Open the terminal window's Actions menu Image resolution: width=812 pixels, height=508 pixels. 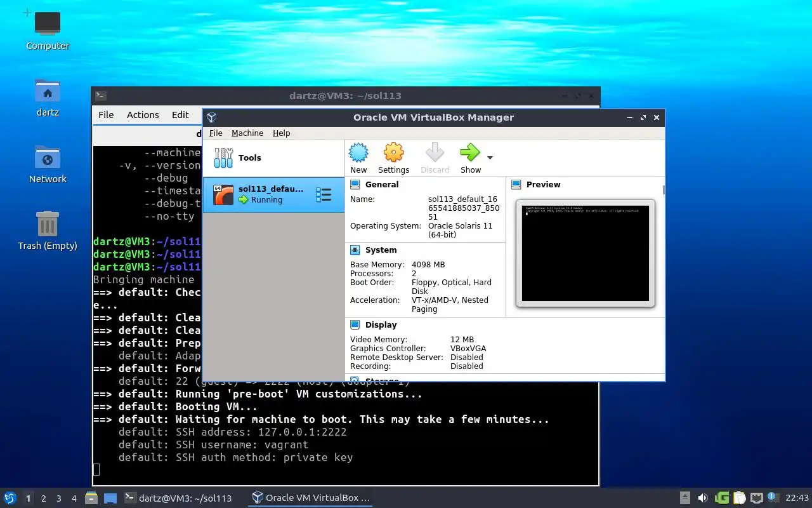click(143, 115)
